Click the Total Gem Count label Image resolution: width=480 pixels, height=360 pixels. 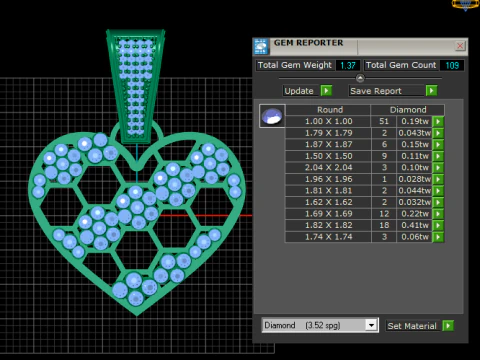click(401, 65)
